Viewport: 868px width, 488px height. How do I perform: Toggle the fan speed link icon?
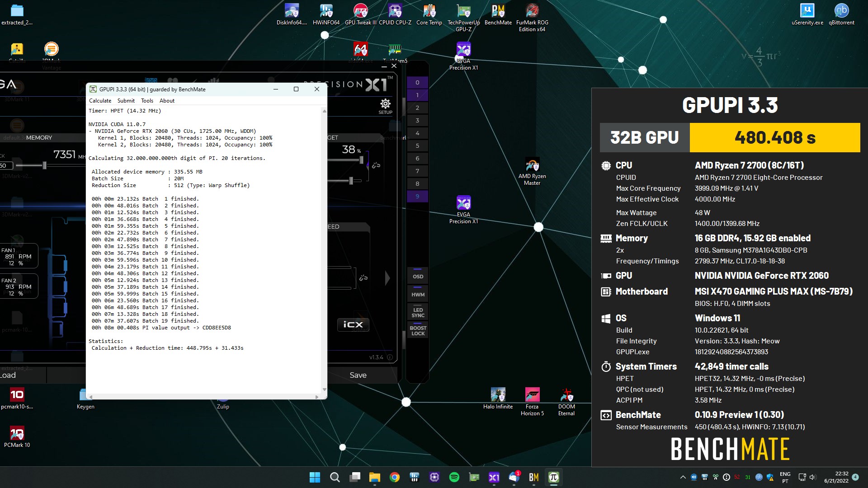[x=363, y=277]
